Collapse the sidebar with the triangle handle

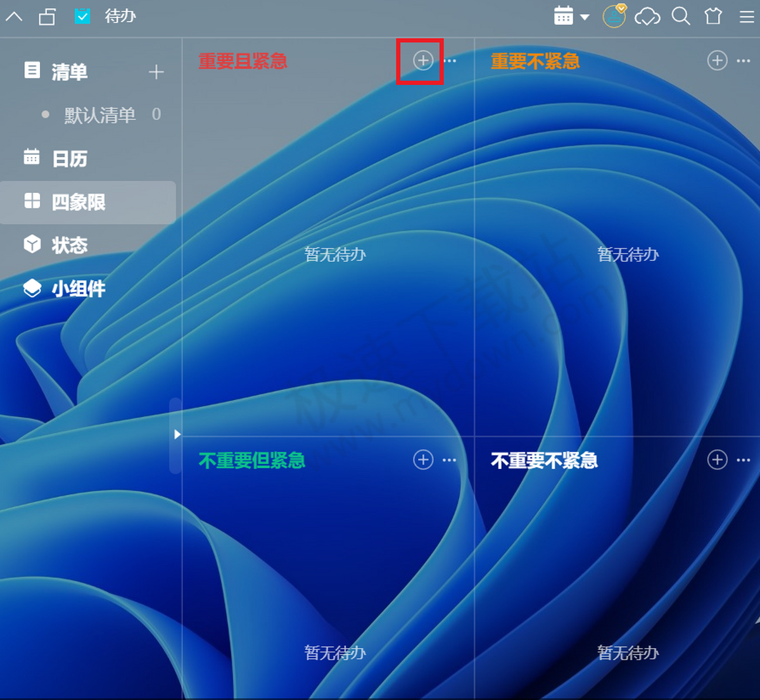[177, 434]
